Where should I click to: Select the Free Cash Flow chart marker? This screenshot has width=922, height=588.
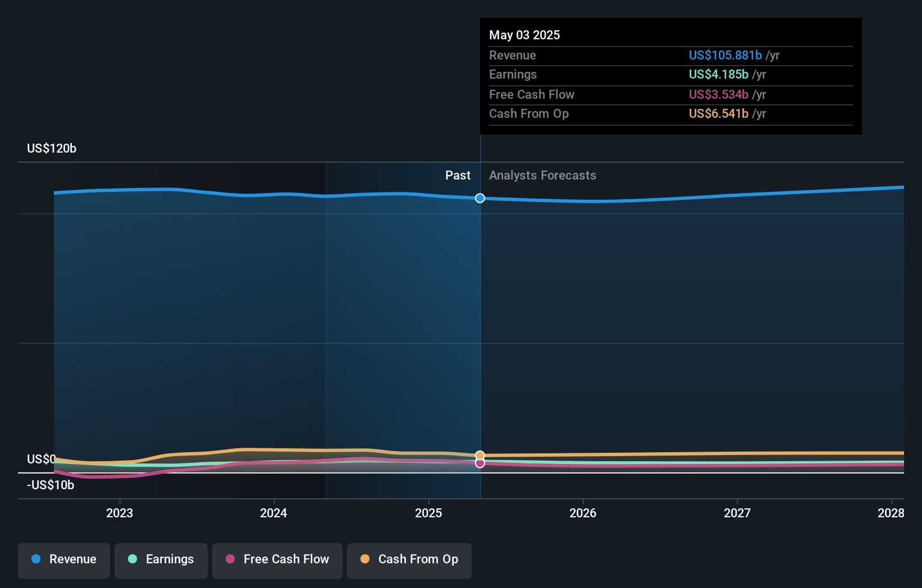click(x=480, y=463)
